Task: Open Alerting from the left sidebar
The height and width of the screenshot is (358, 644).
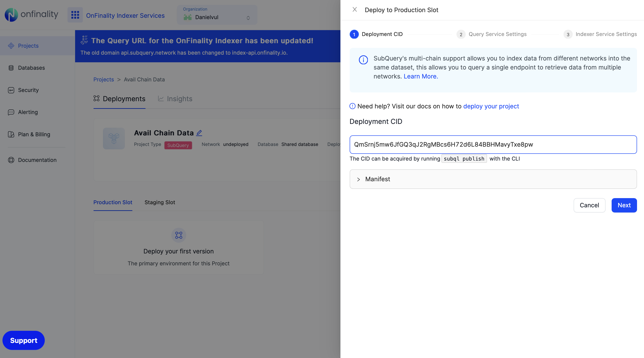Action: [x=28, y=112]
